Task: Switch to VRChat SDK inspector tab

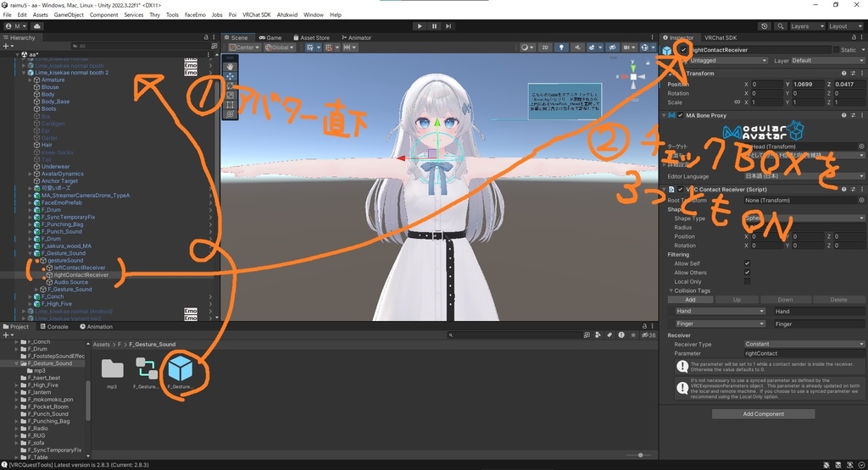Action: [x=721, y=37]
